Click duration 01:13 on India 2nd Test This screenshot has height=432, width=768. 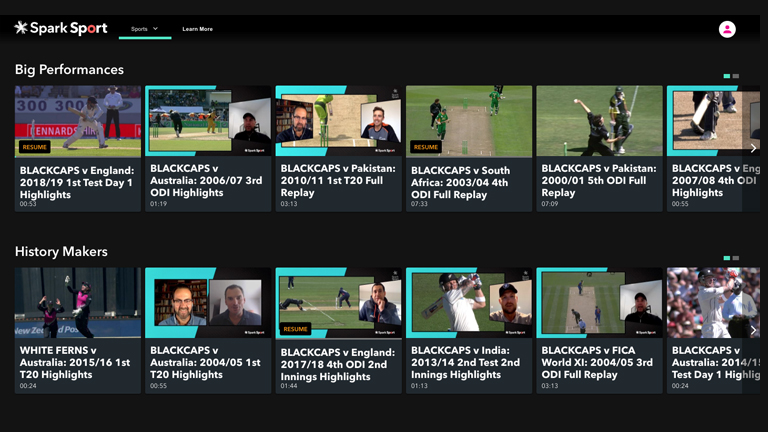click(x=419, y=386)
